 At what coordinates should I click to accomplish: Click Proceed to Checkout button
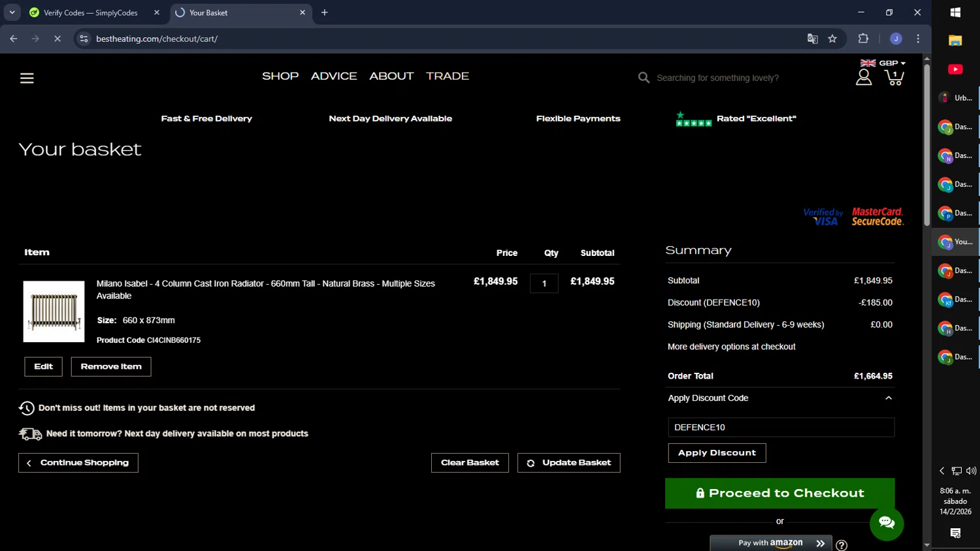click(779, 494)
